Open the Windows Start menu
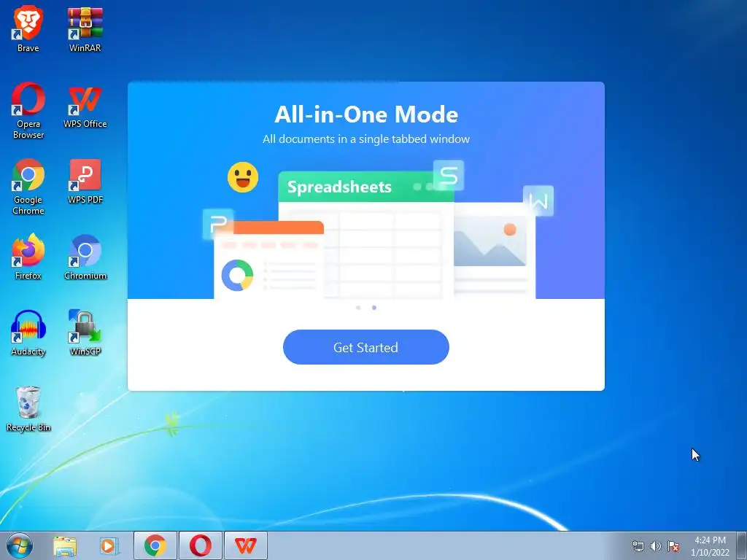The height and width of the screenshot is (560, 747). tap(19, 545)
